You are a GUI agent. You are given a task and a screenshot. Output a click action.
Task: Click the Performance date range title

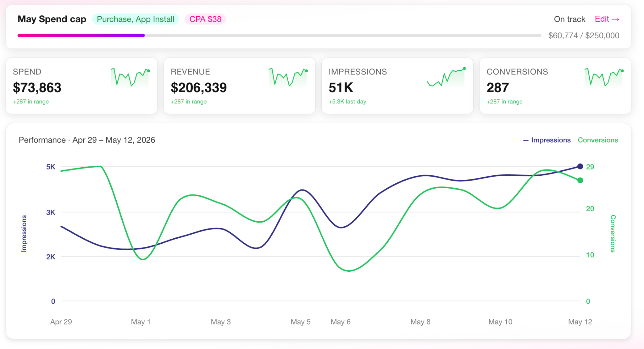pos(87,140)
